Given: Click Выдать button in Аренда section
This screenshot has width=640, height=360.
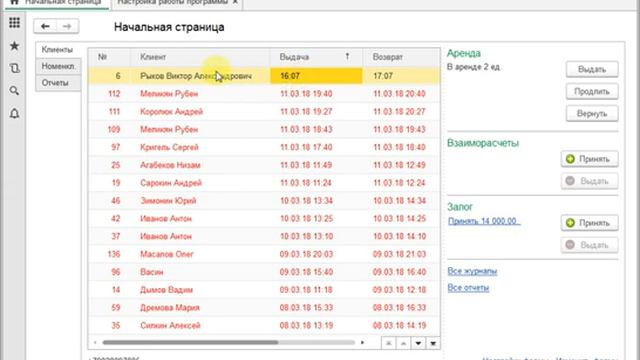Looking at the screenshot, I should 592,69.
